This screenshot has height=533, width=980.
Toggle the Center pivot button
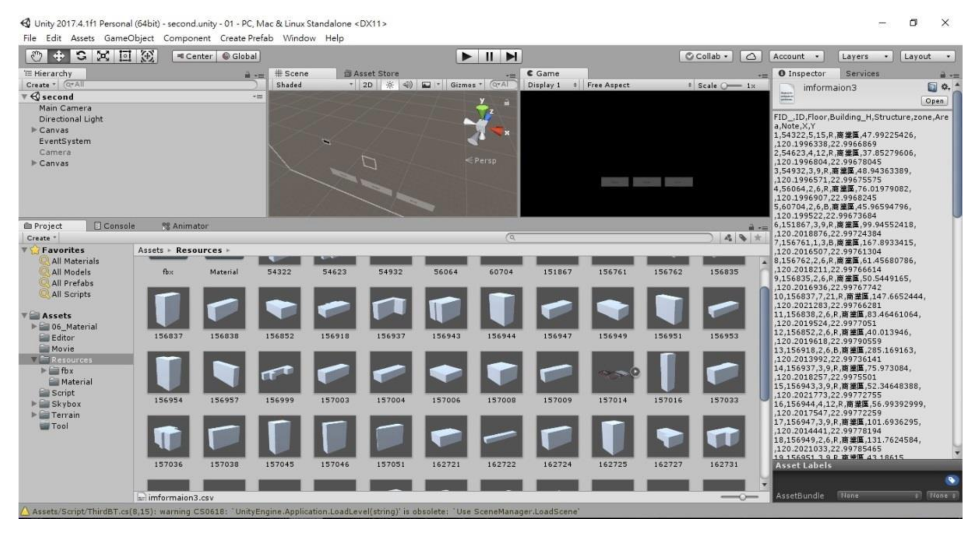(194, 56)
